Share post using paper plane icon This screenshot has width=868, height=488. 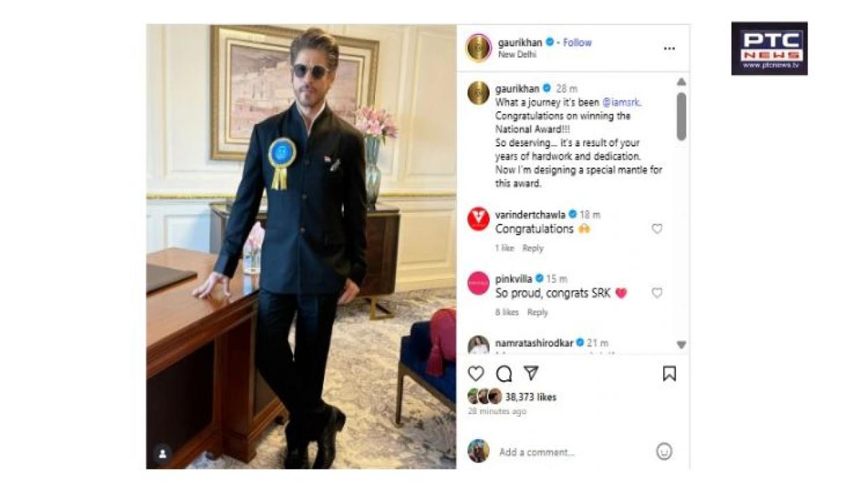(531, 373)
